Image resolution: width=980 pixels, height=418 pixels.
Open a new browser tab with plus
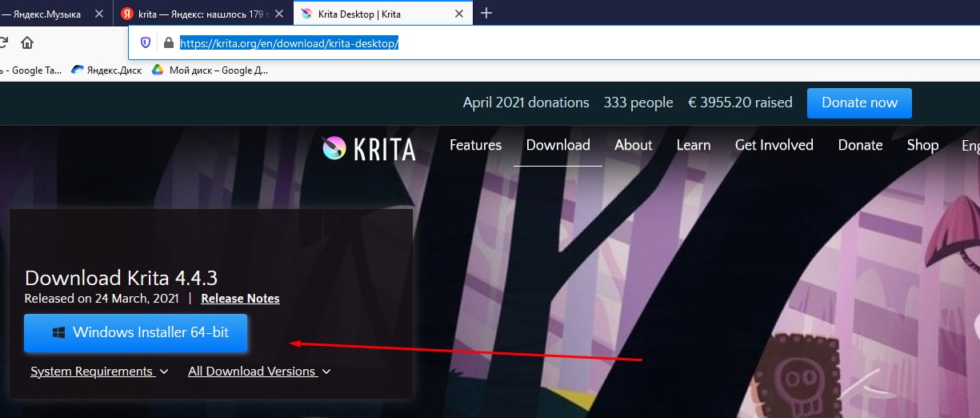click(x=486, y=13)
